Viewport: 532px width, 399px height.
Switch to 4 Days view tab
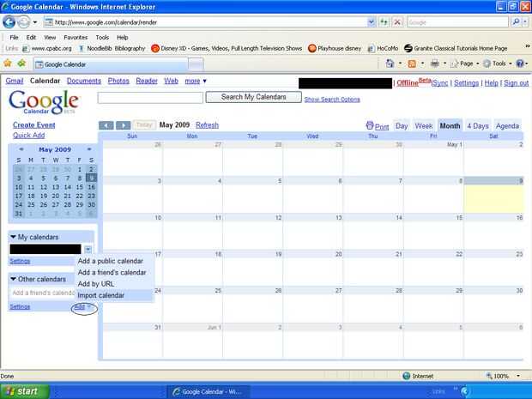478,126
